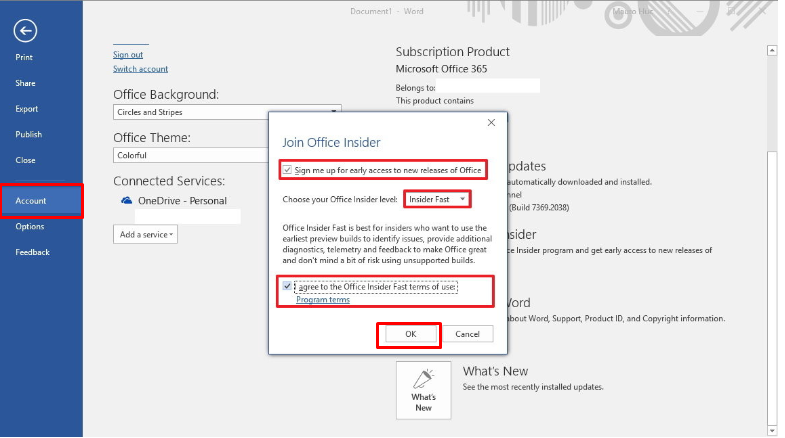Click Cancel in the Insider dialog
Image resolution: width=785 pixels, height=438 pixels.
click(x=467, y=334)
